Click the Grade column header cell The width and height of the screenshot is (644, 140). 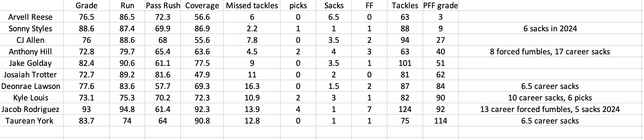click(86, 5)
